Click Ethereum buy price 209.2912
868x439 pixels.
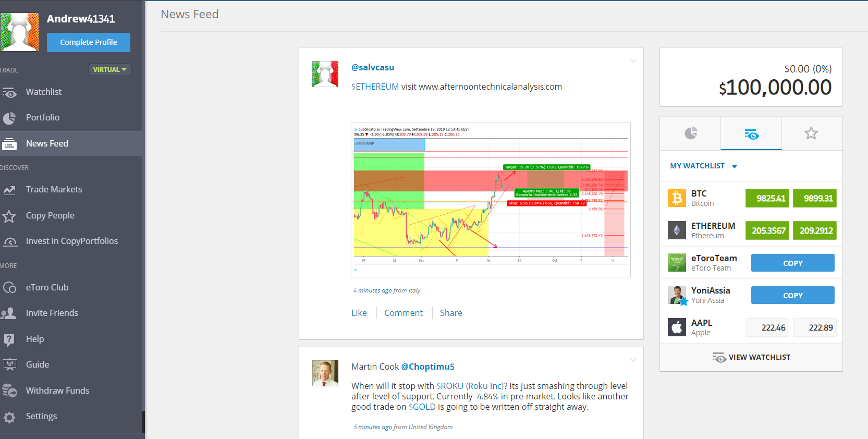[x=815, y=230]
